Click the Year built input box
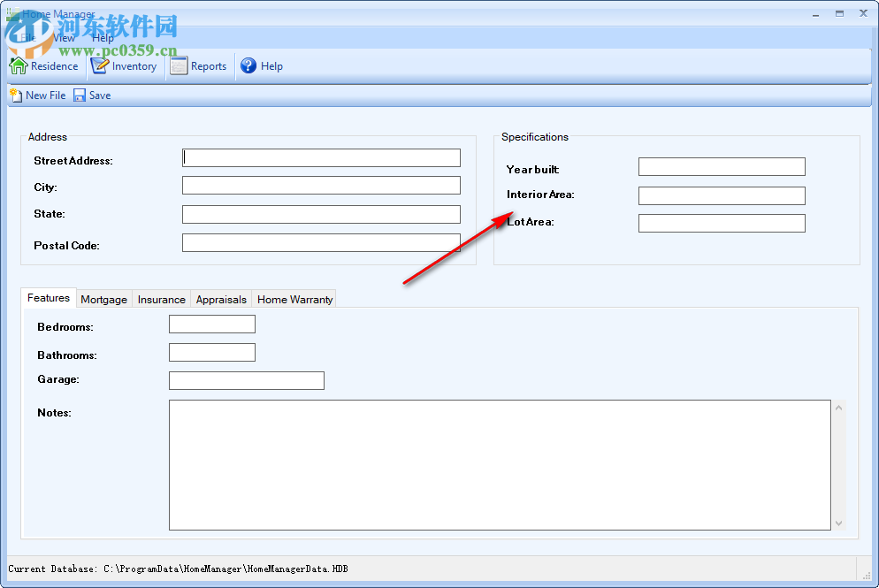This screenshot has width=879, height=588. pyautogui.click(x=721, y=166)
